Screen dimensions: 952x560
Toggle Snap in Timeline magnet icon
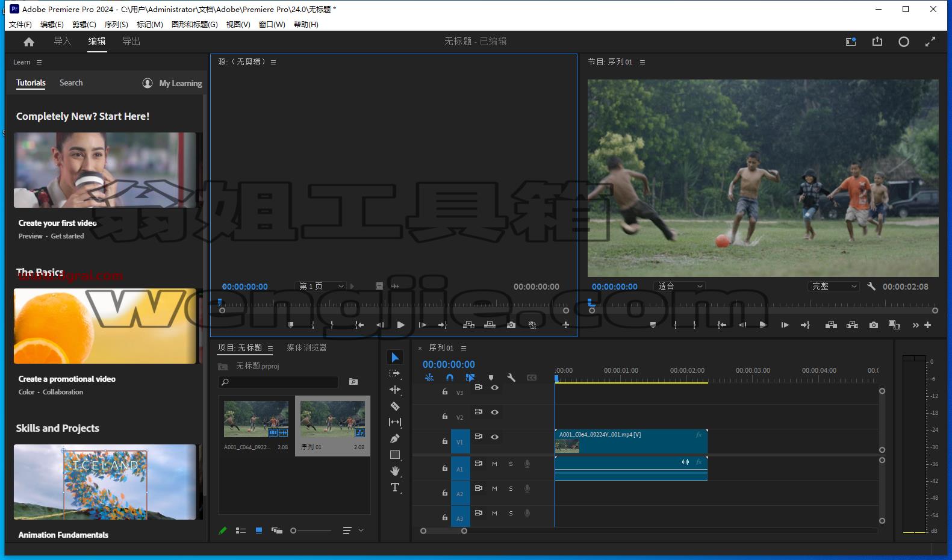tap(449, 378)
